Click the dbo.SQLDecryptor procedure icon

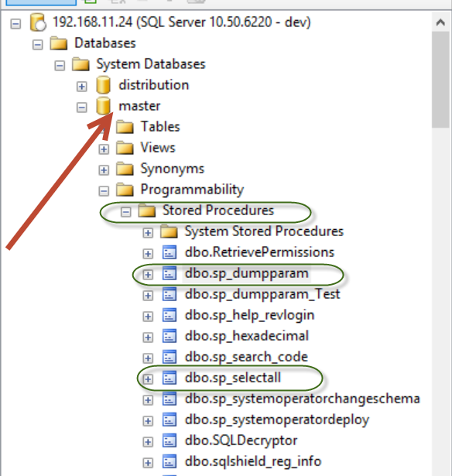[x=169, y=441]
